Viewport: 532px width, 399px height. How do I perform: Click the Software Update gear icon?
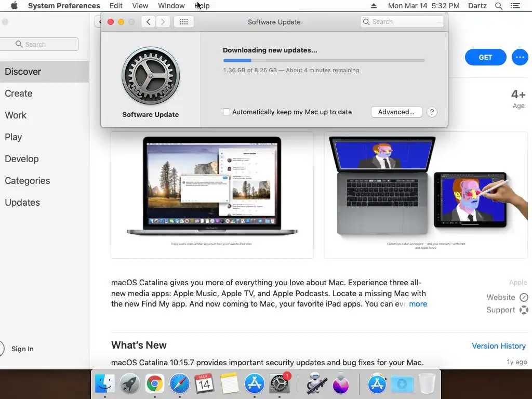point(151,76)
